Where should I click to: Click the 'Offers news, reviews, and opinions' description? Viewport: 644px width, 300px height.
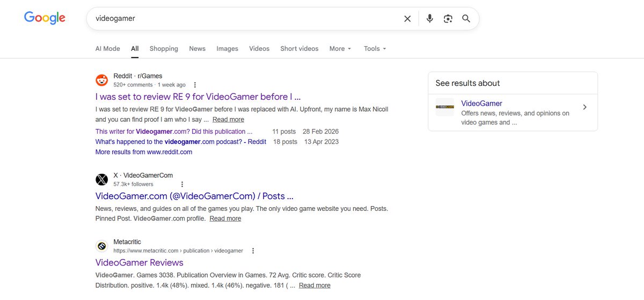[x=515, y=118]
